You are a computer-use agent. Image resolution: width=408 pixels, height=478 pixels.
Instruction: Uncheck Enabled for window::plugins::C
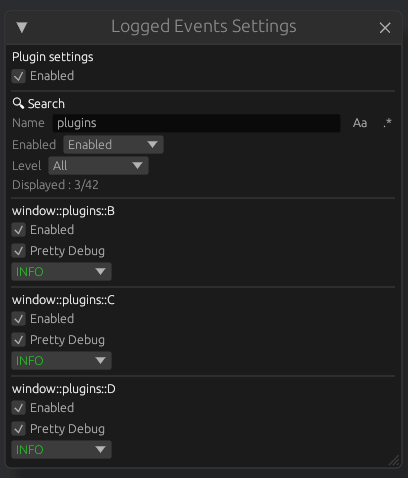[19, 319]
